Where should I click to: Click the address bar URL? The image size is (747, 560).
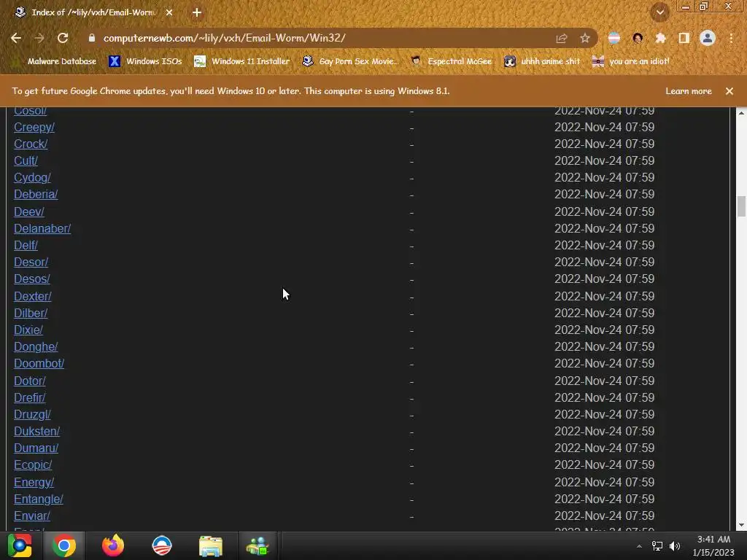tap(225, 38)
